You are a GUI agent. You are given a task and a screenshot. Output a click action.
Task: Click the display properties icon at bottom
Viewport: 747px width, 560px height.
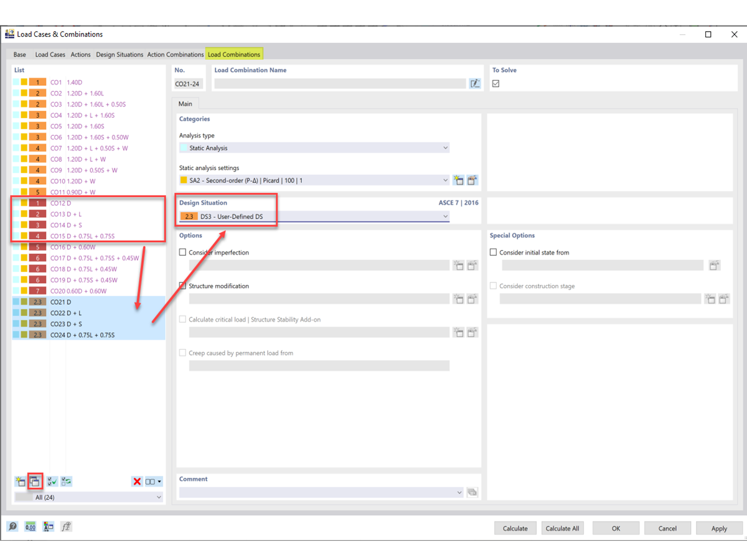[x=49, y=527]
